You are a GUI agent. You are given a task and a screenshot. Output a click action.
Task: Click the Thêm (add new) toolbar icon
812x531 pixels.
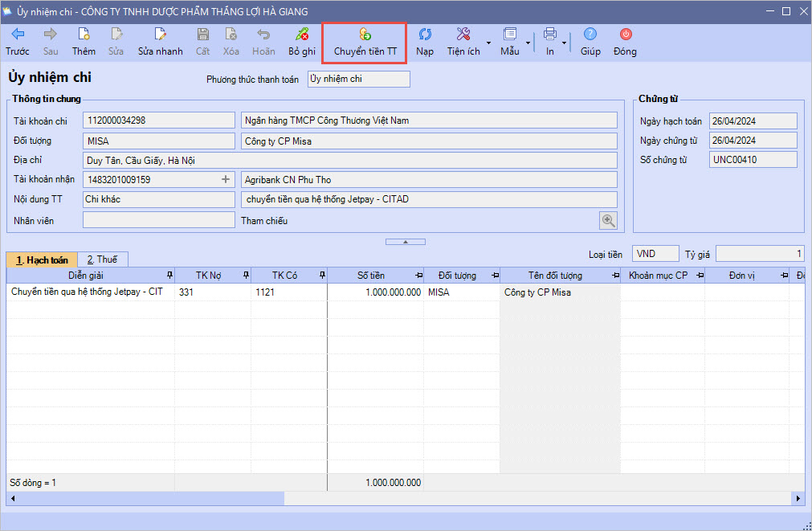pyautogui.click(x=84, y=35)
